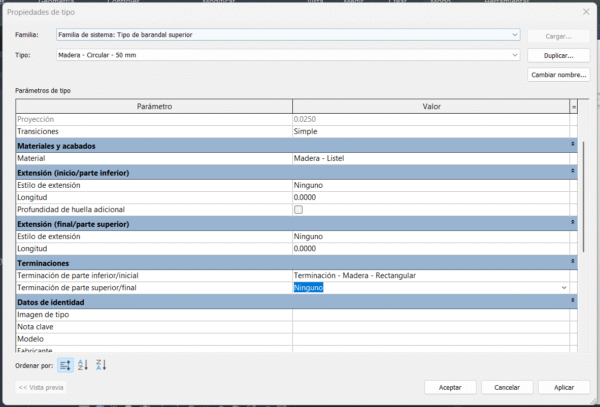The image size is (600, 407).
Task: Click the '=' column header icon
Action: (574, 106)
